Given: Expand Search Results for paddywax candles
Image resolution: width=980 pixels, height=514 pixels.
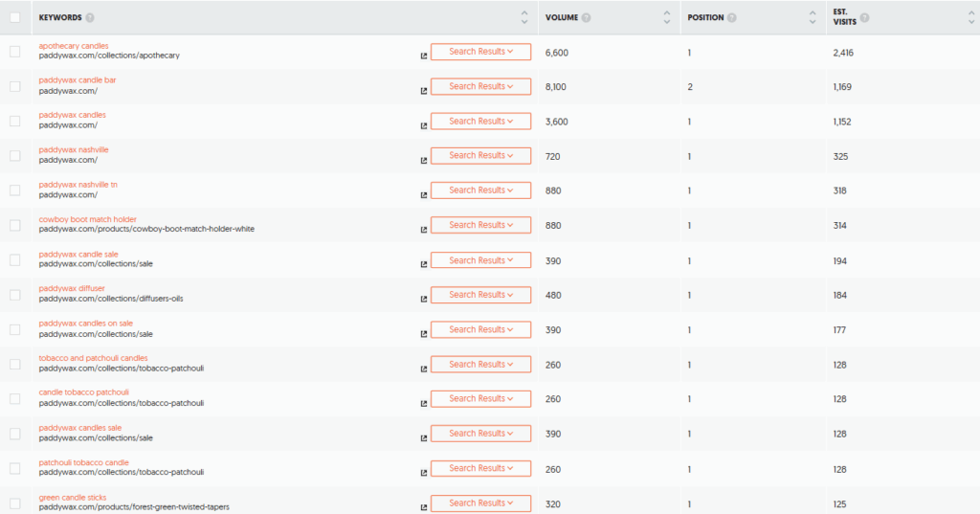Looking at the screenshot, I should click(480, 122).
